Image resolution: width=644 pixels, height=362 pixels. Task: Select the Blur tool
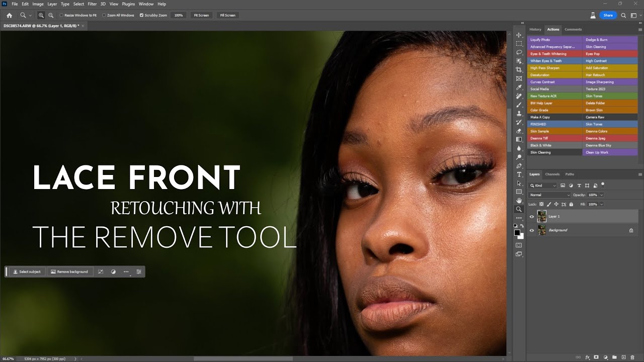pyautogui.click(x=519, y=148)
